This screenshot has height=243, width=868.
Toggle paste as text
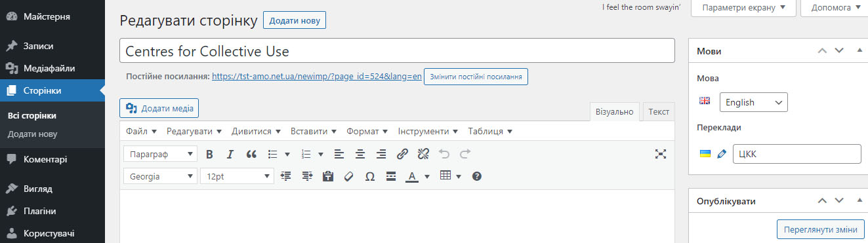[x=328, y=176]
